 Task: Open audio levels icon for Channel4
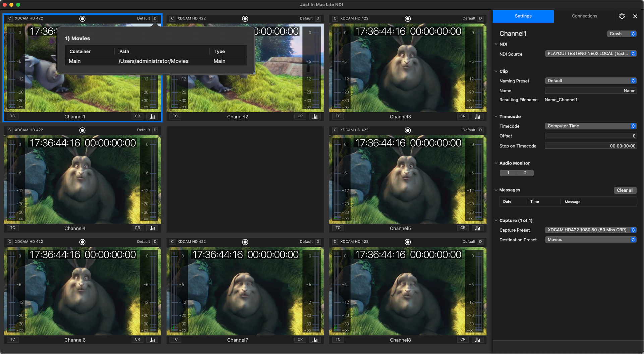tap(152, 228)
